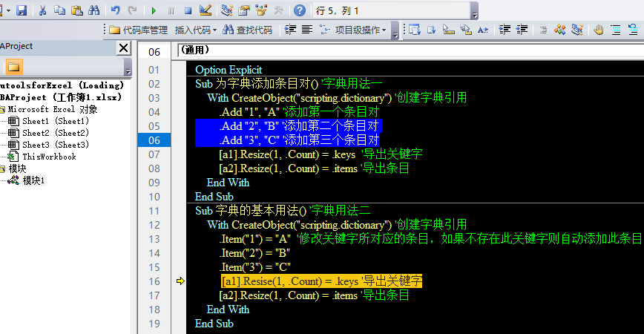
Task: Click the colourful diamonds icon in Edit toolbar
Action: [x=560, y=30]
